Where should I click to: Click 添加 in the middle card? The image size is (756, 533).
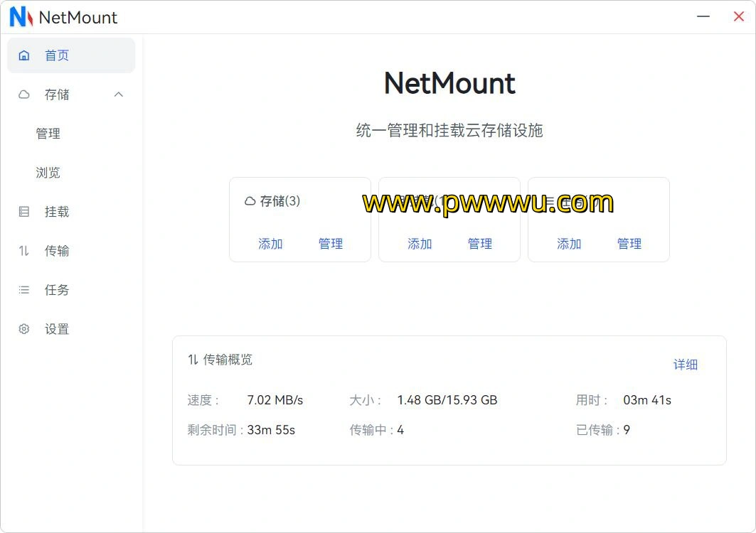pyautogui.click(x=420, y=244)
